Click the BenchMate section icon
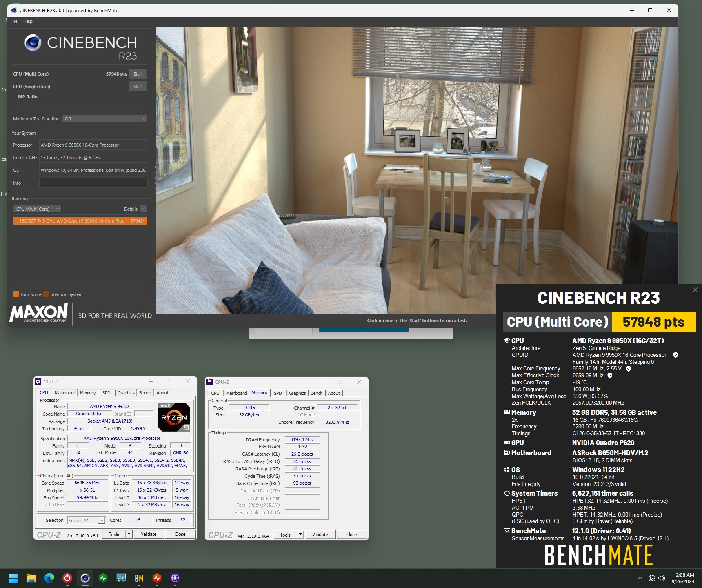 click(507, 531)
